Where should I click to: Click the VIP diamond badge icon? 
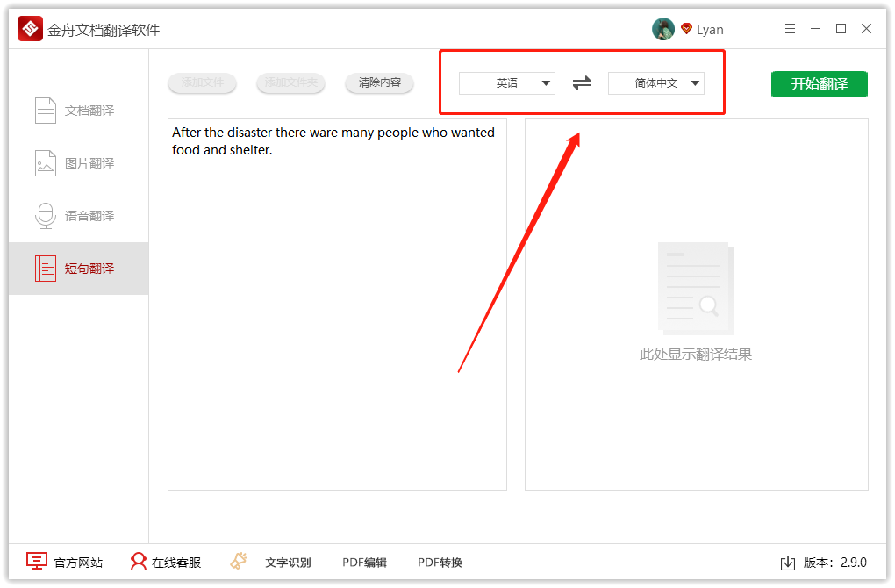click(x=686, y=29)
